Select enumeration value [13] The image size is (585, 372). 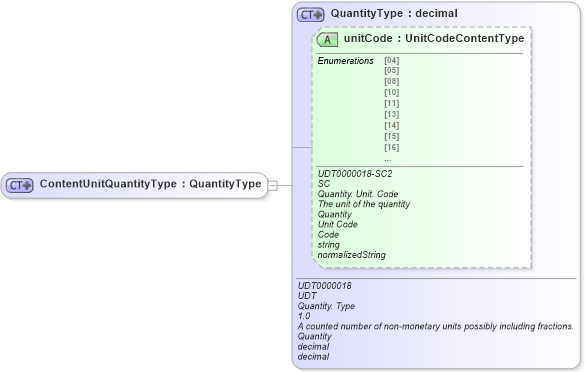(392, 114)
